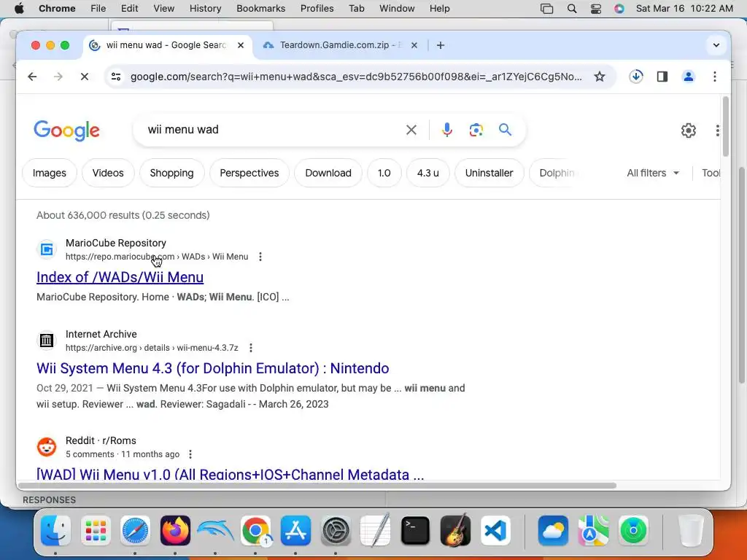This screenshot has height=560, width=747.
Task: Stop loading the page with X button
Action: (85, 77)
